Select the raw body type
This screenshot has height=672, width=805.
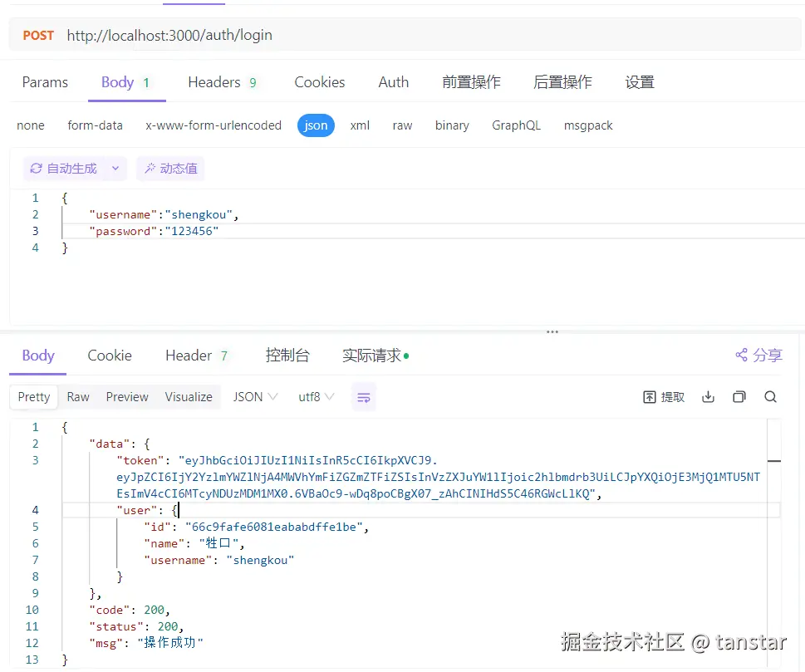point(402,125)
